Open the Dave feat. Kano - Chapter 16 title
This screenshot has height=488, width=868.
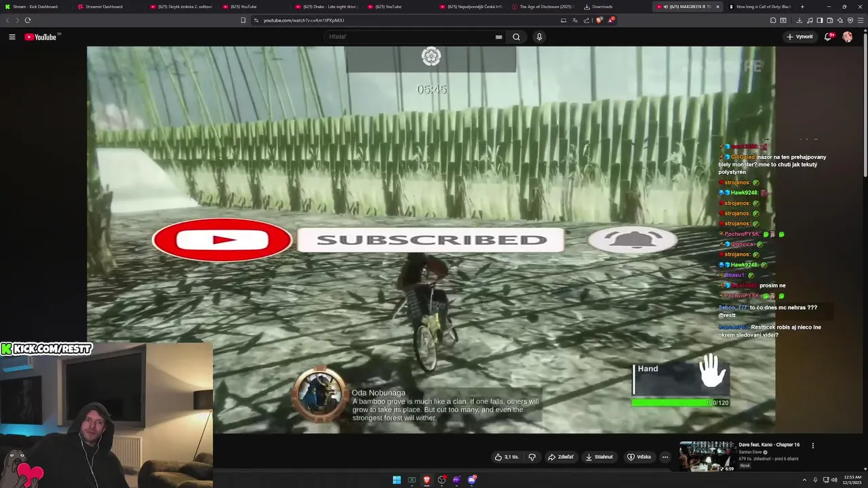pos(769,445)
